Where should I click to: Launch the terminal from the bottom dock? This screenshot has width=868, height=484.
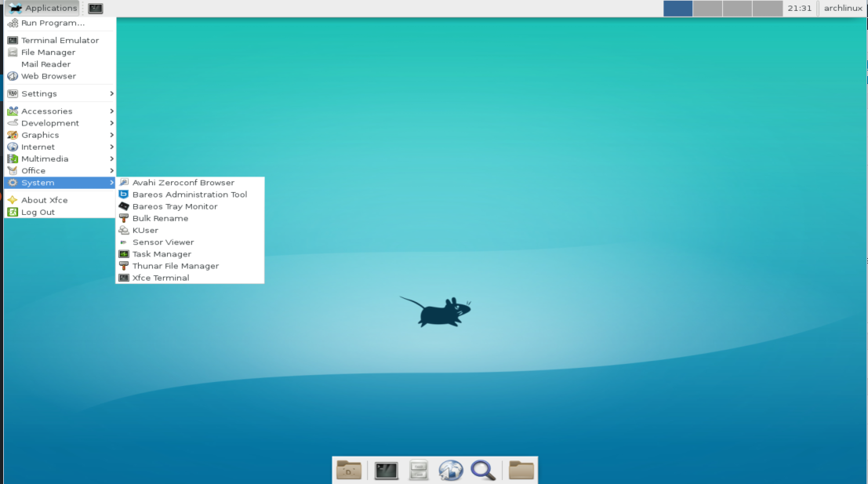point(386,471)
